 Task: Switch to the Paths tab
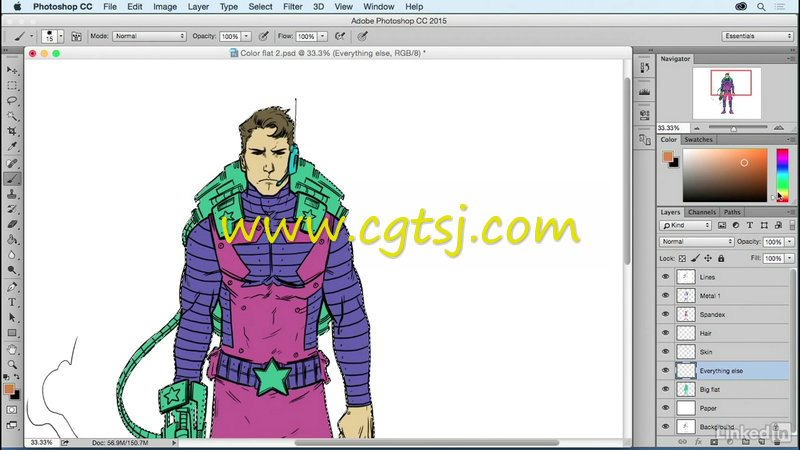[732, 212]
